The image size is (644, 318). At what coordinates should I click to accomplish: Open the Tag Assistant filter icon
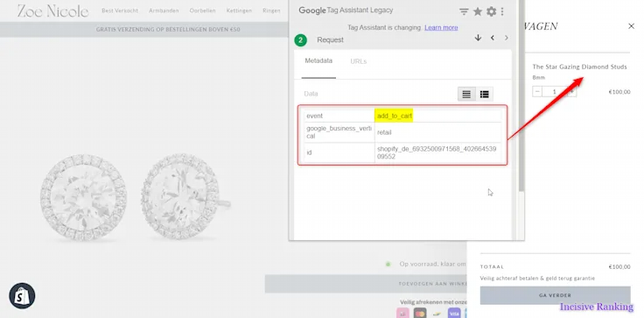(464, 11)
